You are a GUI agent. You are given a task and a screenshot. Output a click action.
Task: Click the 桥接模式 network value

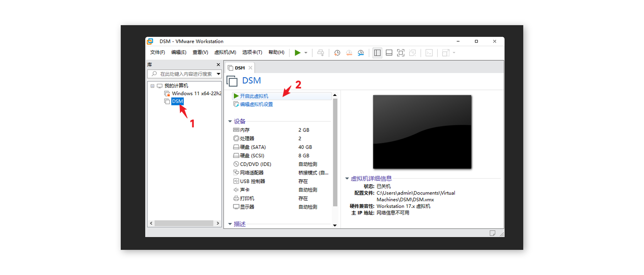coord(313,173)
